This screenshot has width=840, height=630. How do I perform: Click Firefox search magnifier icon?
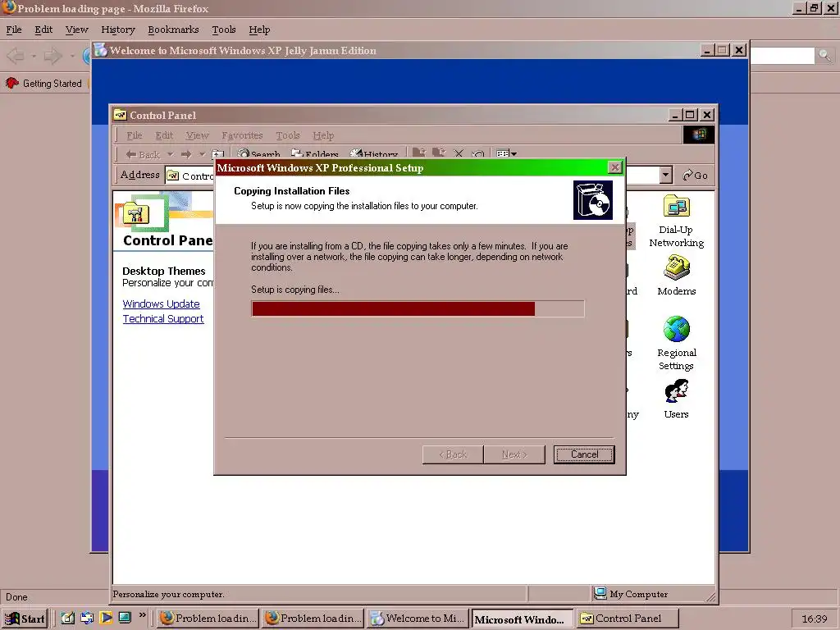click(824, 55)
